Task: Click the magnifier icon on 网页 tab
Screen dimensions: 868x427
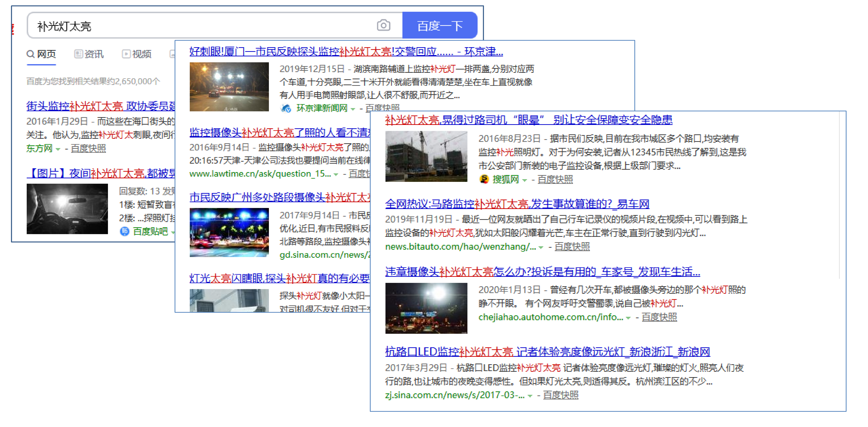Action: click(30, 54)
